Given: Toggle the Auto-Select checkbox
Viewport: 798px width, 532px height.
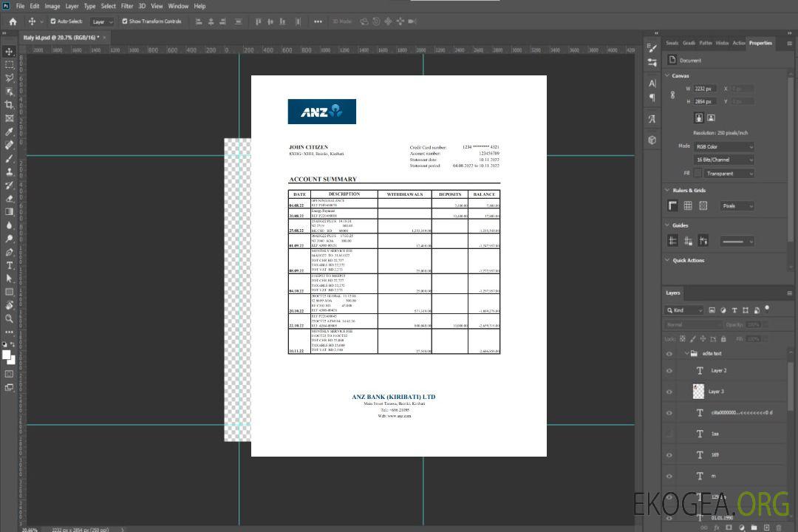Looking at the screenshot, I should [x=53, y=21].
